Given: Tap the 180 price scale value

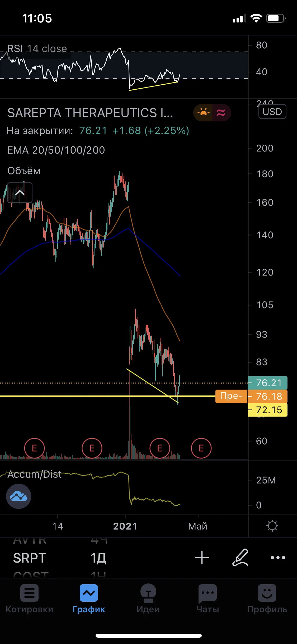Looking at the screenshot, I should pos(265,174).
